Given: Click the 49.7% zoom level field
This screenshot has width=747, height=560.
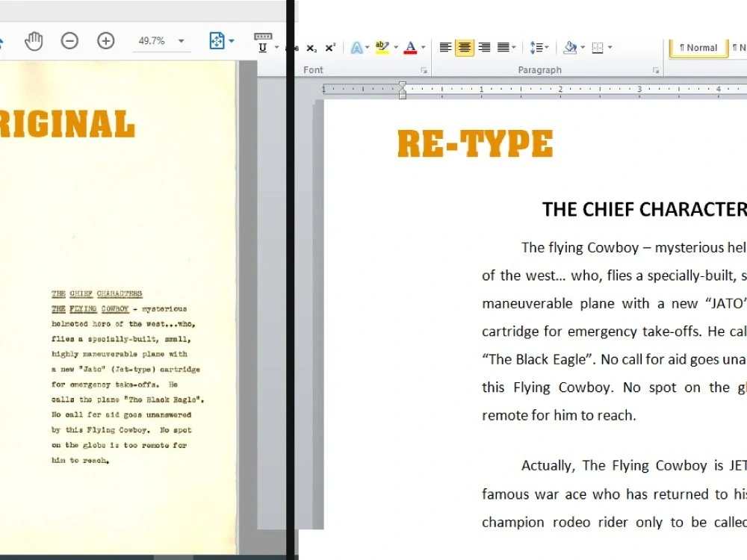Looking at the screenshot, I should 152,41.
